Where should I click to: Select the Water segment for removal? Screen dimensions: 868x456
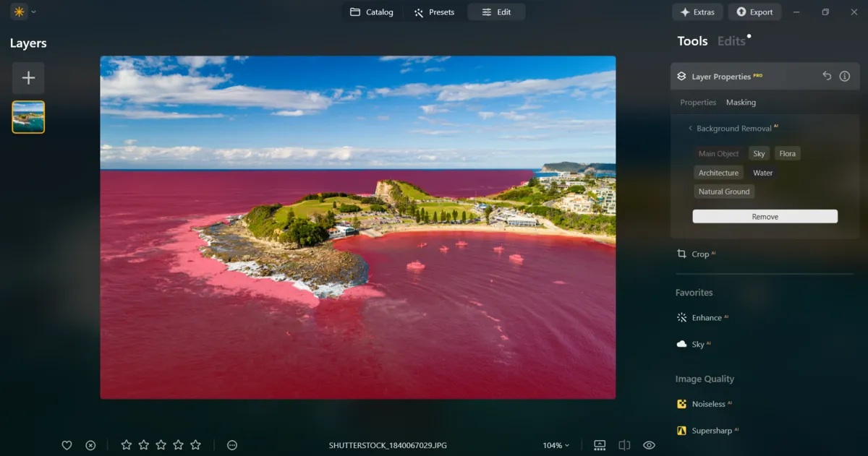click(x=763, y=172)
